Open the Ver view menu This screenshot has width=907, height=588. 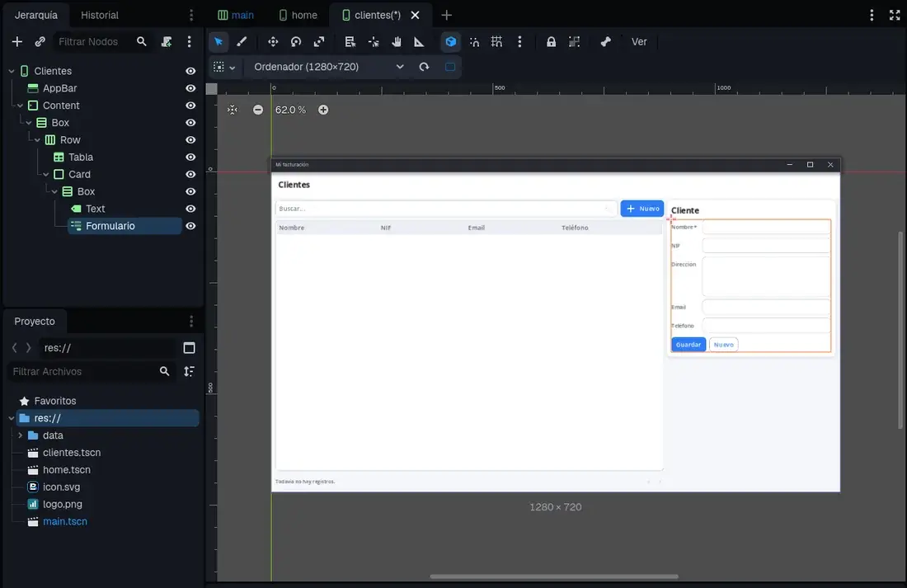click(x=639, y=42)
